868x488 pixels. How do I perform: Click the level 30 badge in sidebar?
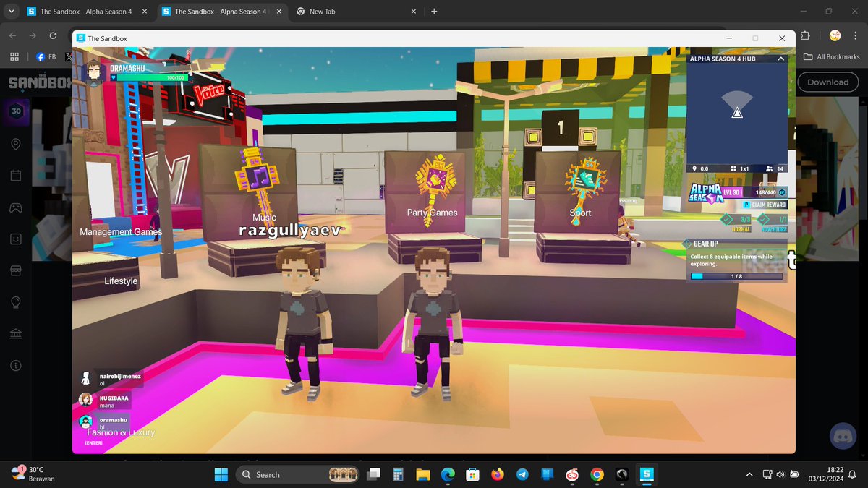16,112
